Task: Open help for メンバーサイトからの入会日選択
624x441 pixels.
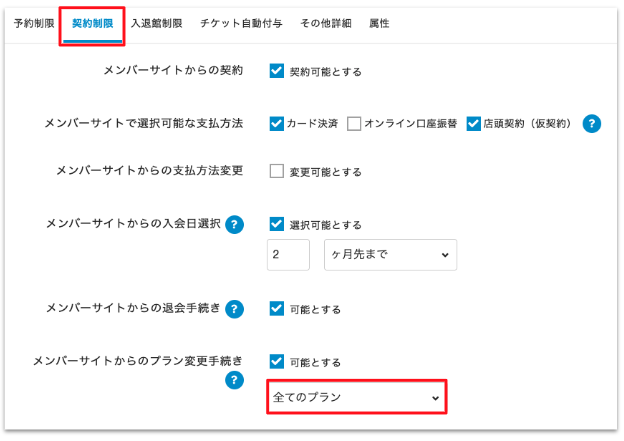Action: pyautogui.click(x=236, y=224)
